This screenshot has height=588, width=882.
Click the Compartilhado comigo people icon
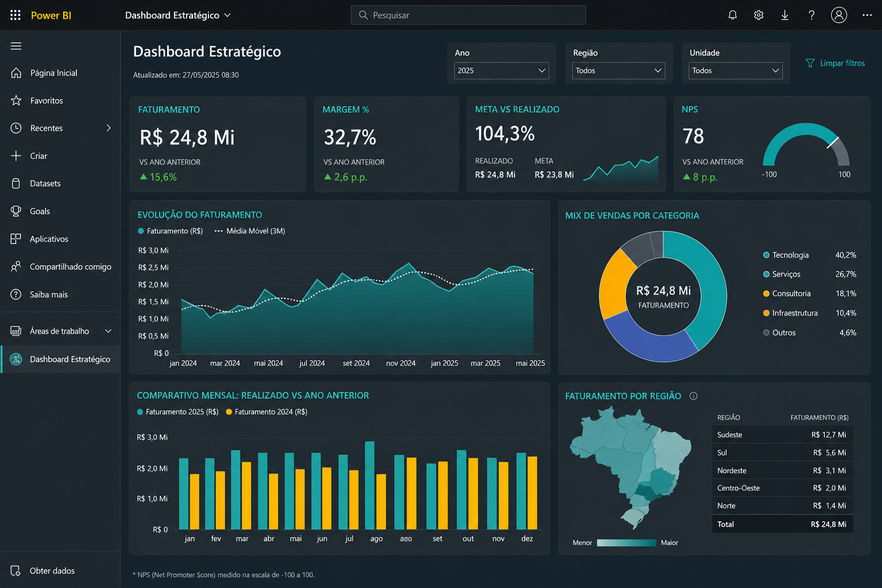point(16,266)
